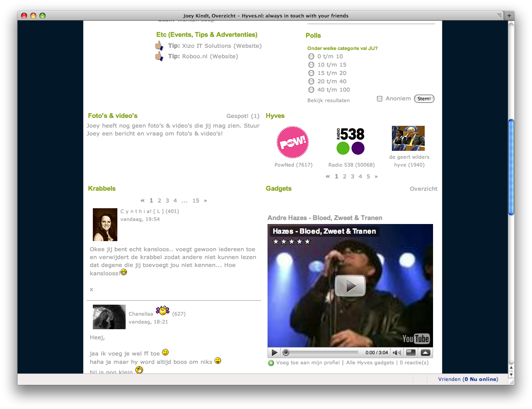Click the scrollbar up arrow

pyautogui.click(x=511, y=368)
